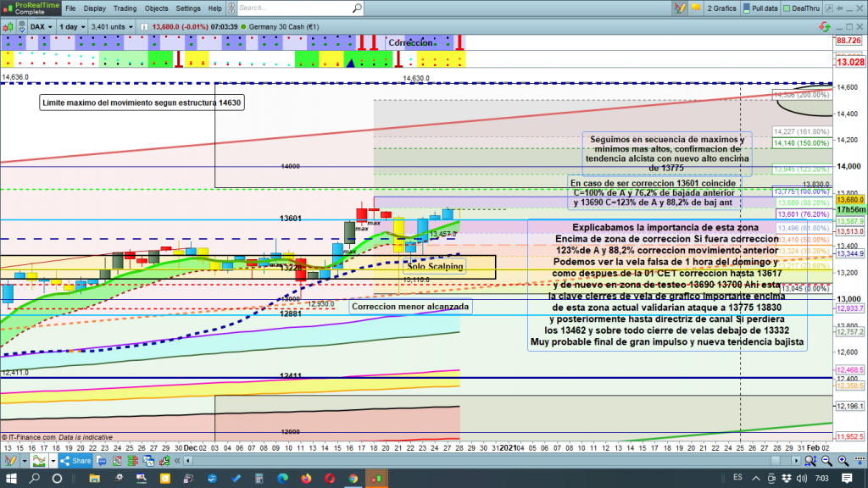Open the Objects menu
The image size is (868, 488).
[x=157, y=8]
